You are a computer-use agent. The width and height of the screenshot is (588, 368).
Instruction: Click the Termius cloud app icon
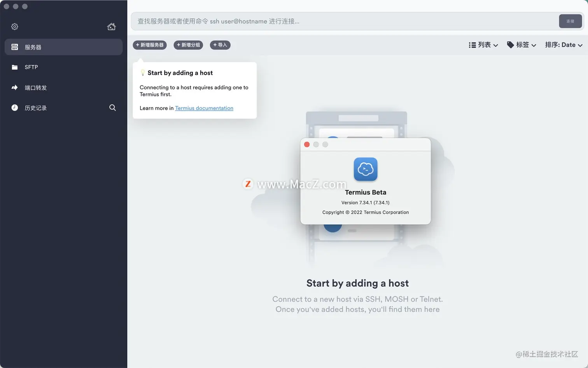[x=366, y=169]
